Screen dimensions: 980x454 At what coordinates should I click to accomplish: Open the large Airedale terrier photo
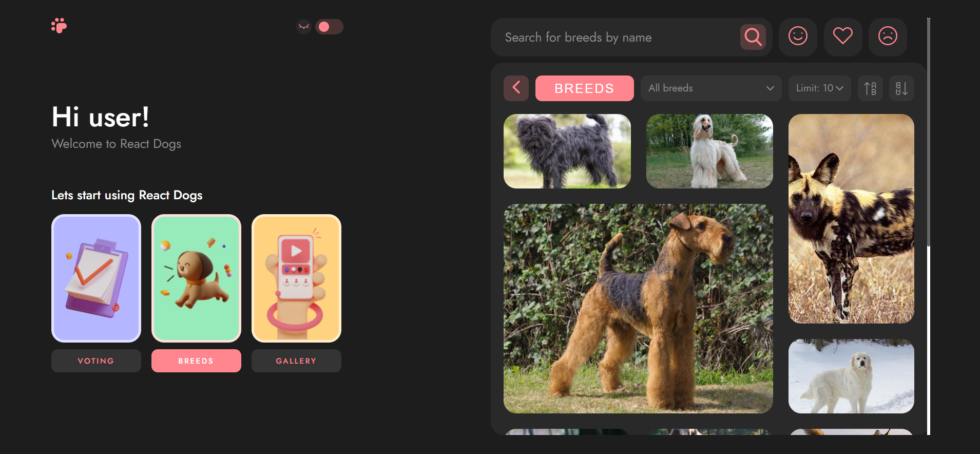638,309
